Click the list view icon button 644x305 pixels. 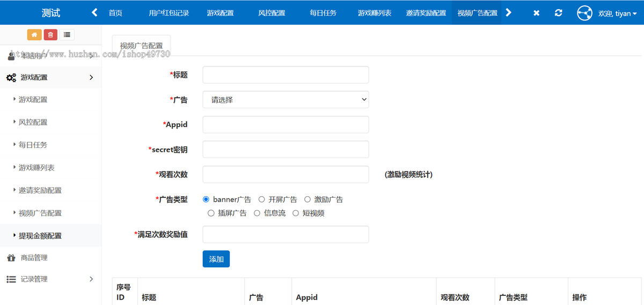[x=67, y=35]
